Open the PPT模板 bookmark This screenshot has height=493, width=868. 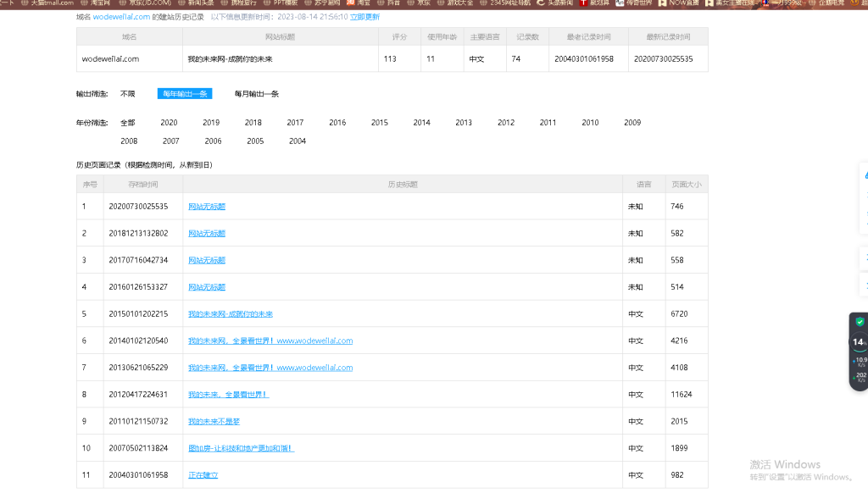(x=281, y=3)
